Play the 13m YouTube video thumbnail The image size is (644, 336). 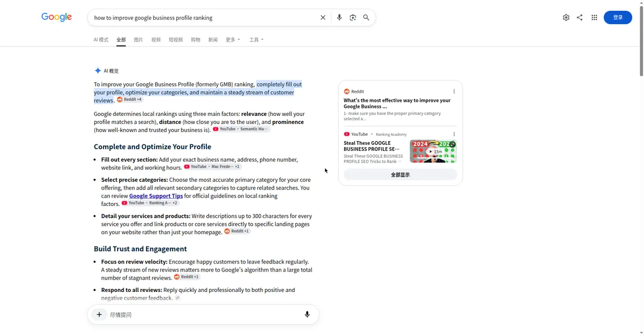pos(433,151)
